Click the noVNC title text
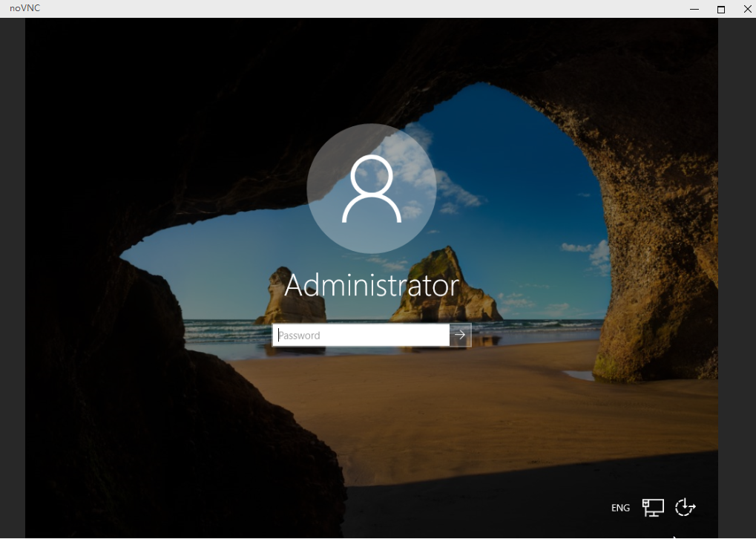The height and width of the screenshot is (539, 756). 24,9
